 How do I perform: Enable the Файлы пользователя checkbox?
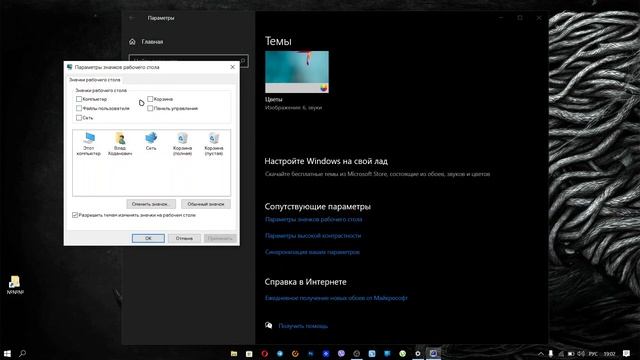click(79, 108)
